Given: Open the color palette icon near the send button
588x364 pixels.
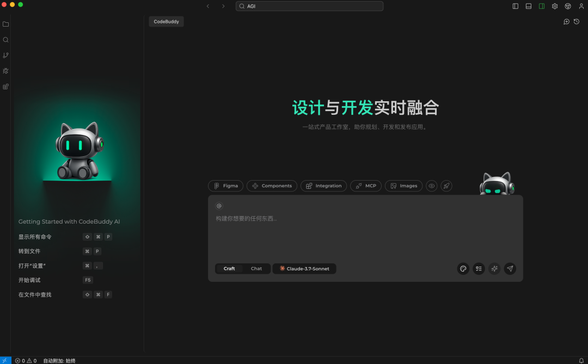Looking at the screenshot, I should [463, 268].
